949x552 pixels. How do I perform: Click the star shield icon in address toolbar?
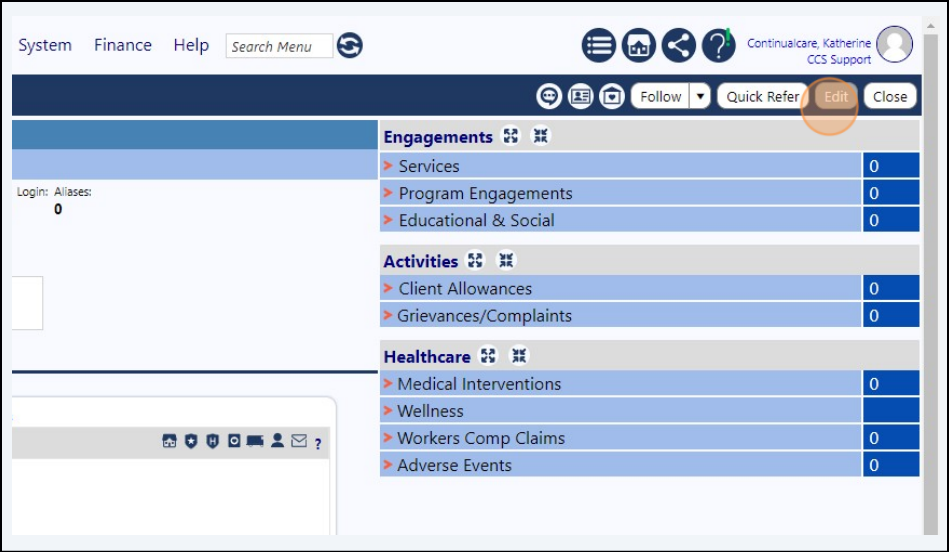click(x=191, y=441)
